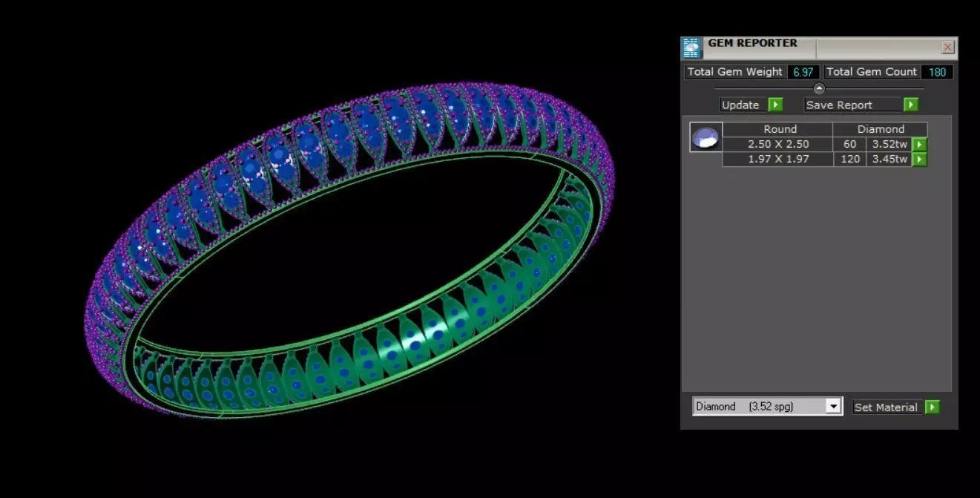Screen dimensions: 980x498
Task: Close the Gem Reporter panel
Action: tap(947, 47)
